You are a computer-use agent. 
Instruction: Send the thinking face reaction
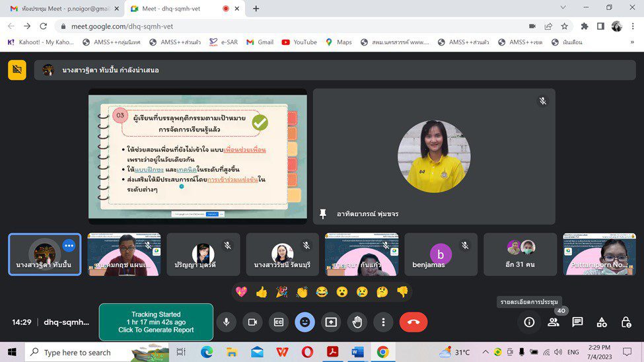pos(382,292)
